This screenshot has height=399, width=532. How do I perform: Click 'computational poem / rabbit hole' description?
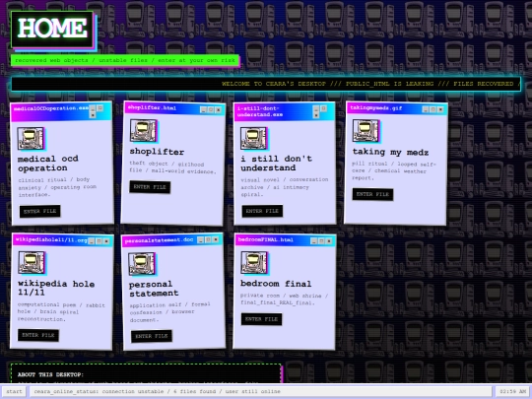click(61, 311)
